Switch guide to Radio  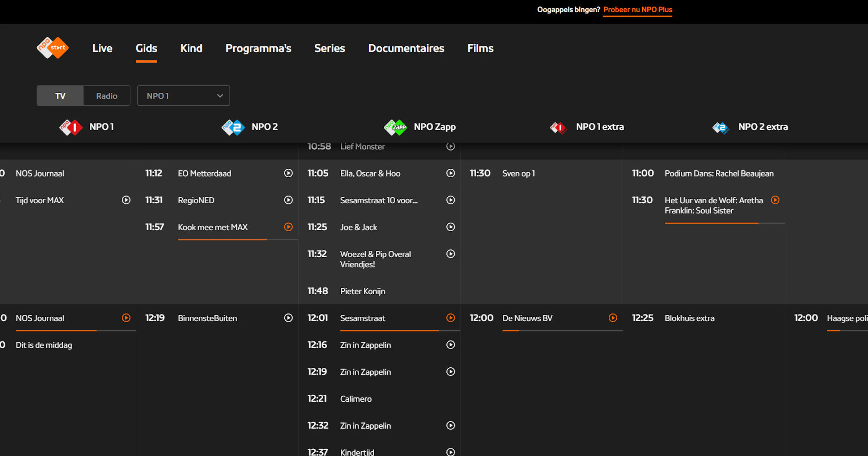[x=107, y=96]
